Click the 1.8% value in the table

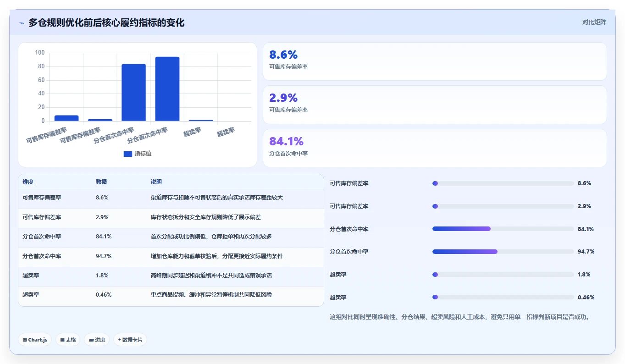coord(102,276)
